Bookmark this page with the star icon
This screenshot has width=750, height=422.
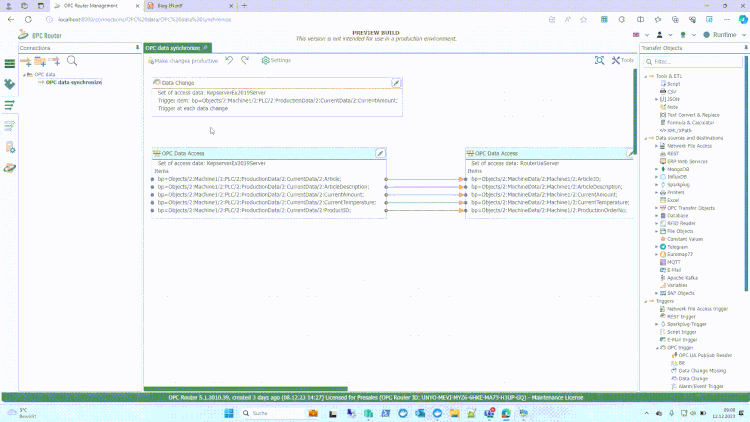pyautogui.click(x=584, y=20)
